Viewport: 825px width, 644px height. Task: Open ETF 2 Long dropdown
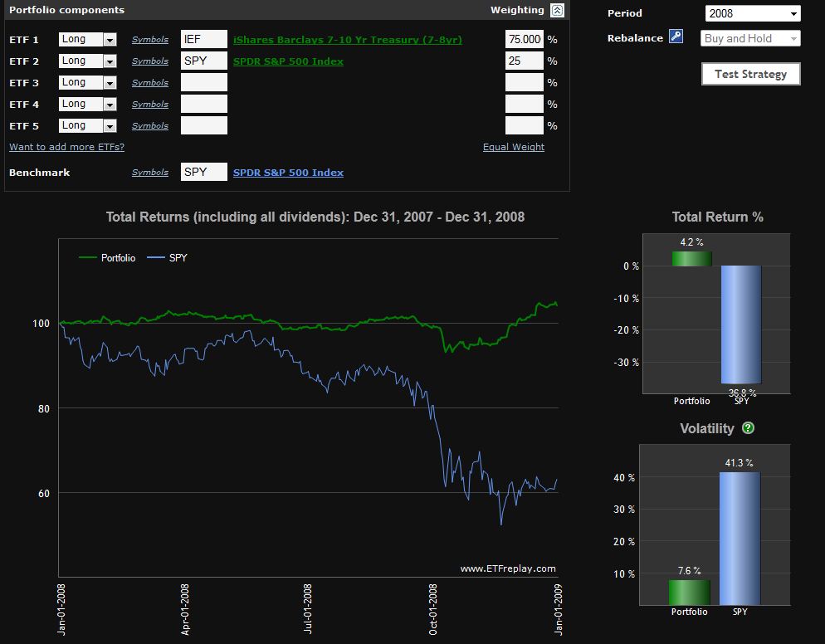[x=87, y=61]
